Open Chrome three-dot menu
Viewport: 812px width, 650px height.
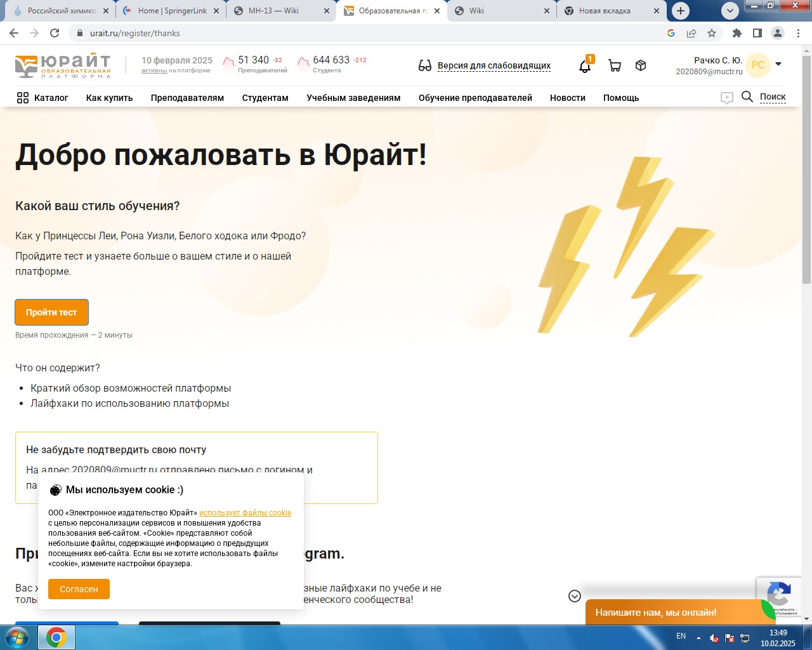(x=798, y=33)
